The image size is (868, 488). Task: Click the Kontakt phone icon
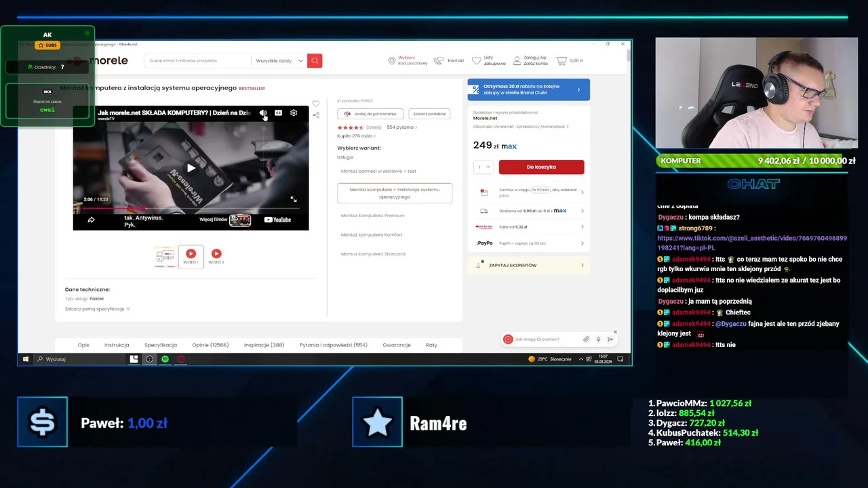tap(439, 60)
